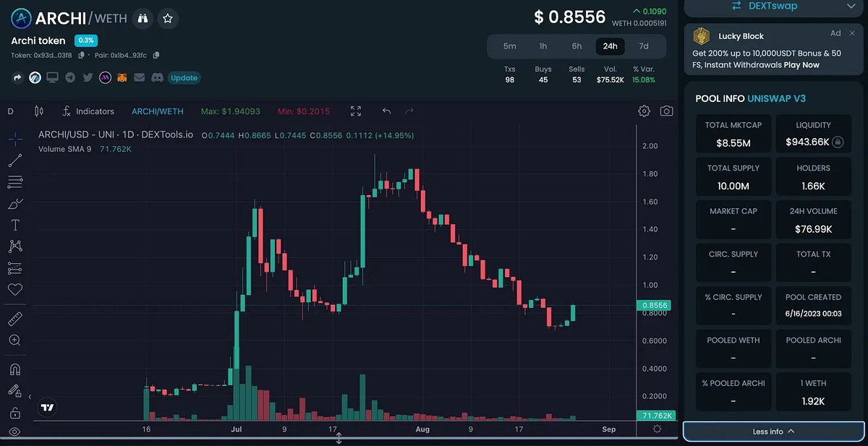Switch to the 6h timeframe tab
The height and width of the screenshot is (446, 868).
(576, 46)
